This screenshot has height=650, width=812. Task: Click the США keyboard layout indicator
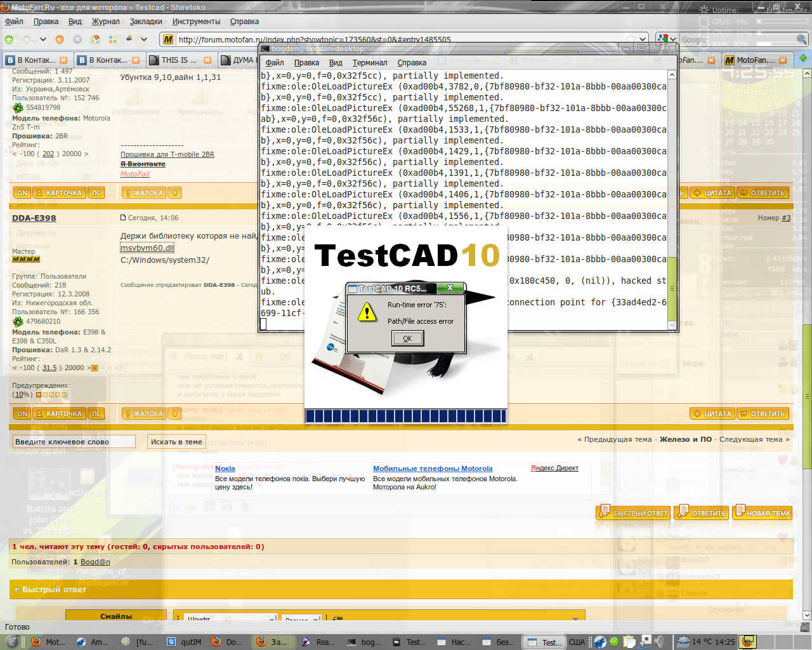coord(577,642)
